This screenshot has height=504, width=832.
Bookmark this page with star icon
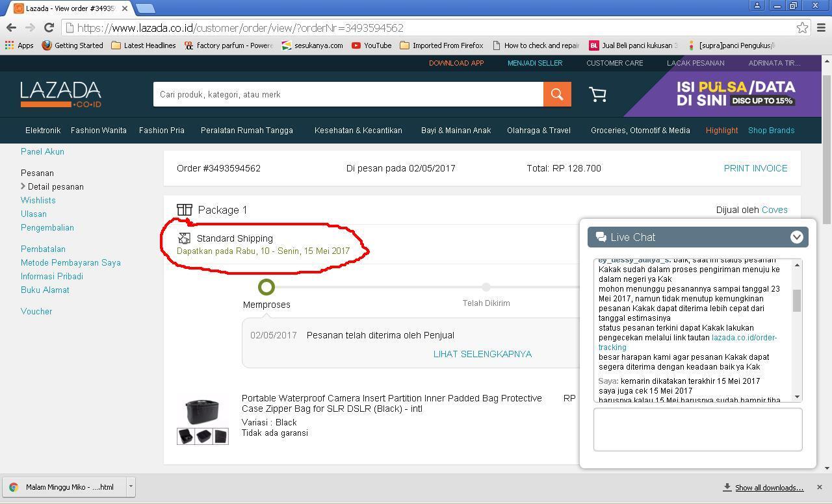(x=802, y=27)
